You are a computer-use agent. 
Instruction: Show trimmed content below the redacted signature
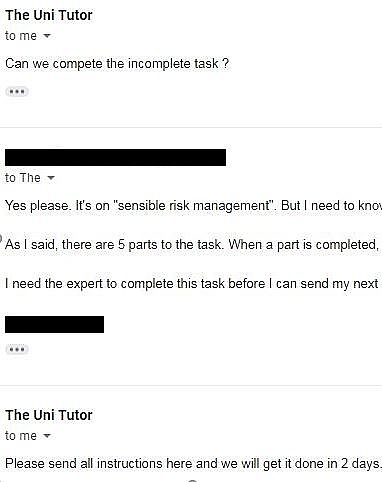click(x=17, y=350)
